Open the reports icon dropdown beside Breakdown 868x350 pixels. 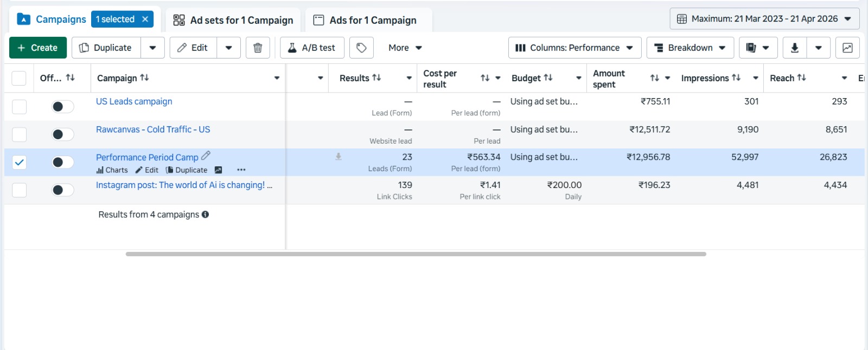click(x=758, y=48)
